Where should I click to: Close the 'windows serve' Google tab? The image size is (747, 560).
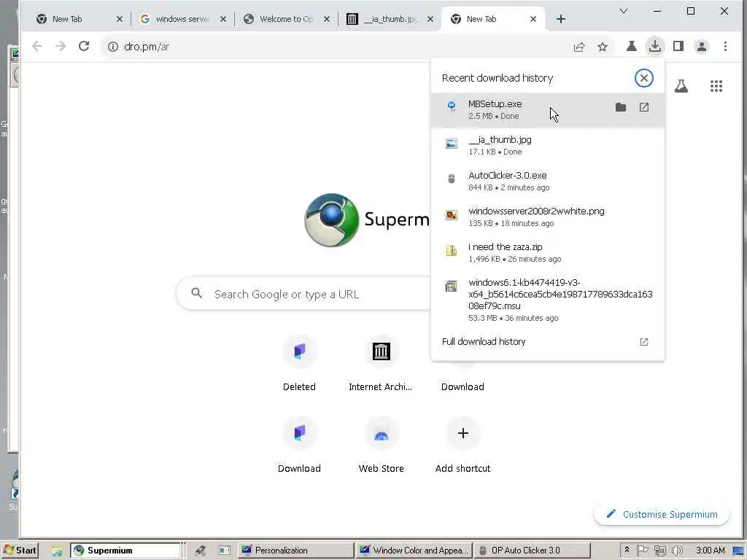click(223, 19)
